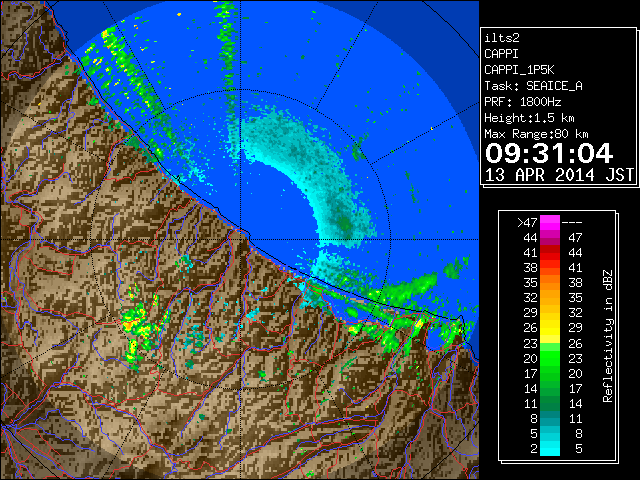Image resolution: width=640 pixels, height=480 pixels.
Task: Click the Reflectivity in dBZ axis title
Action: pos(608,336)
